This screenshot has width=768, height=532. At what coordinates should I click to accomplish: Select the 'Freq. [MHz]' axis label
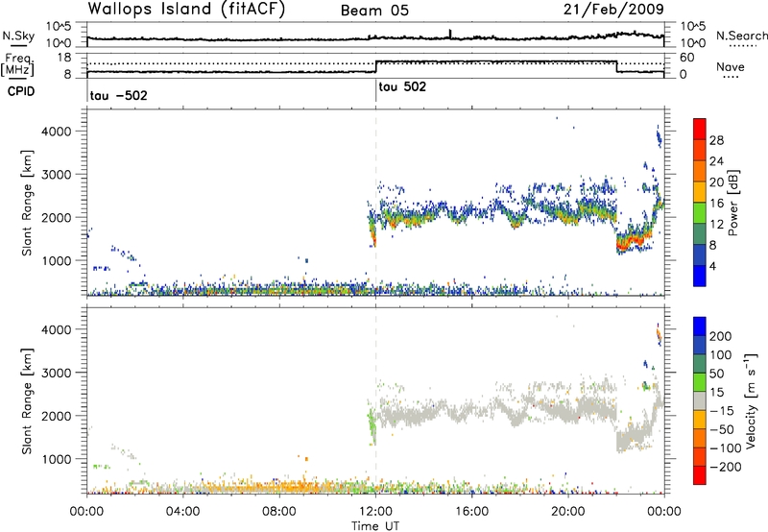17,64
